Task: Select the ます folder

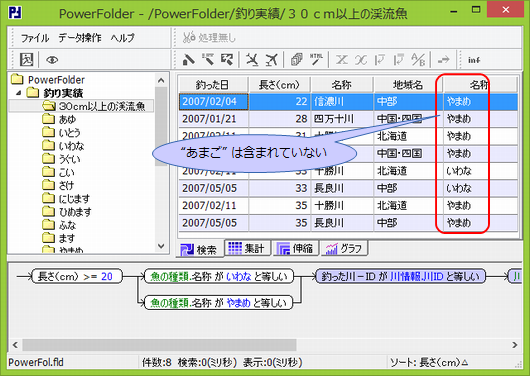Action: pyautogui.click(x=59, y=238)
